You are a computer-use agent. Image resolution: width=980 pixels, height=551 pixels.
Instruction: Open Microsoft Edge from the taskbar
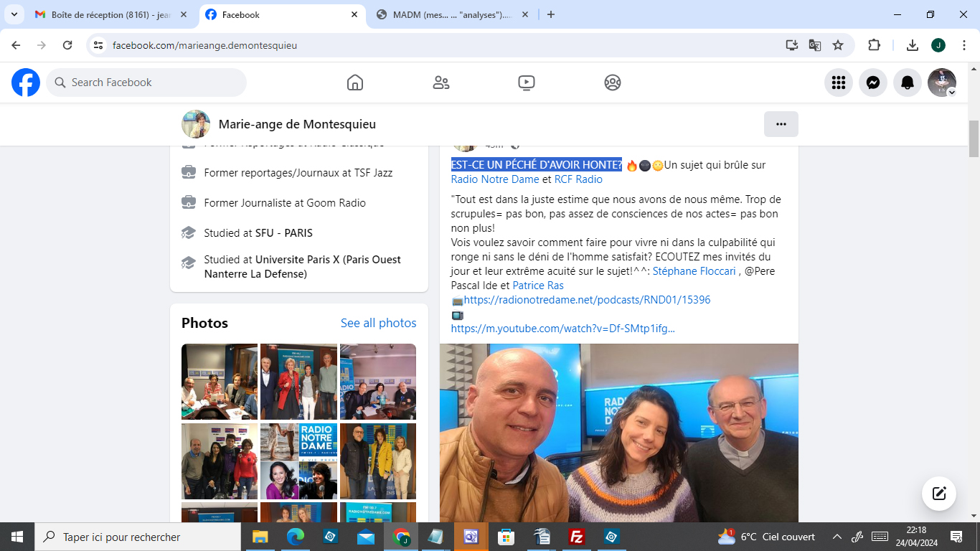point(296,537)
